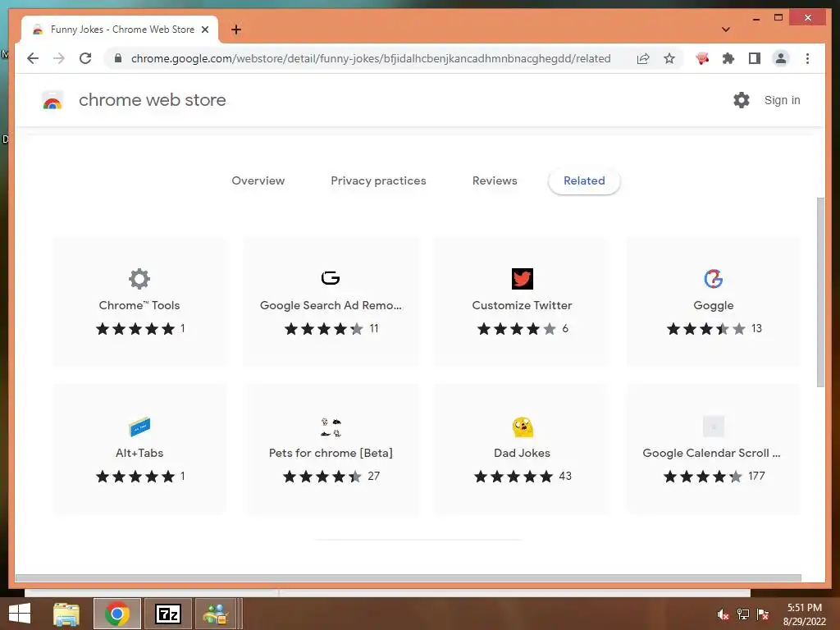
Task: Open Chrome's three-dot menu
Action: (807, 58)
